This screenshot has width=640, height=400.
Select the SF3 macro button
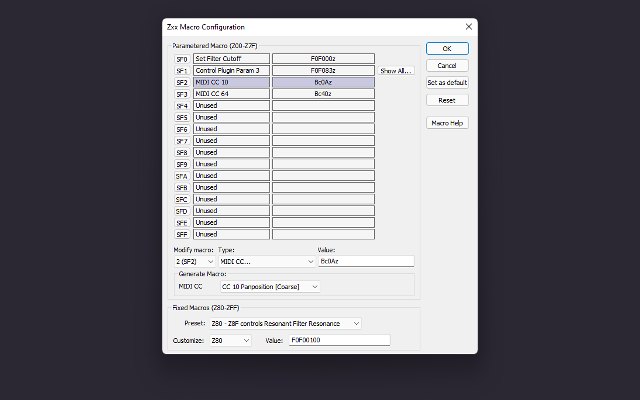click(182, 94)
